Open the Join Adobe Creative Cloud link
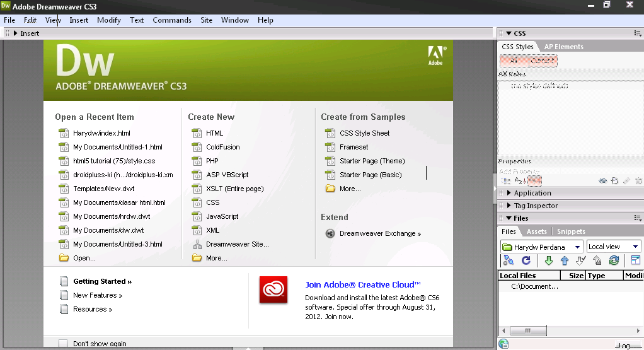The height and width of the screenshot is (350, 644). click(363, 284)
